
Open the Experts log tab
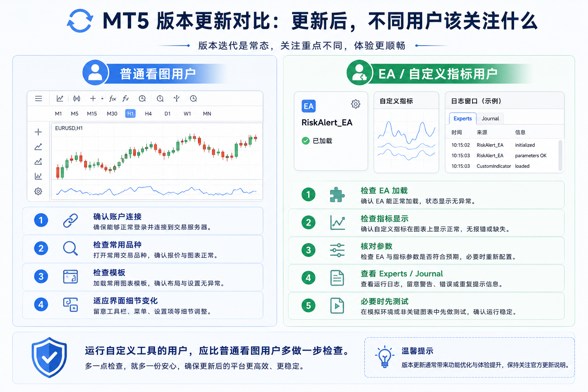[462, 119]
